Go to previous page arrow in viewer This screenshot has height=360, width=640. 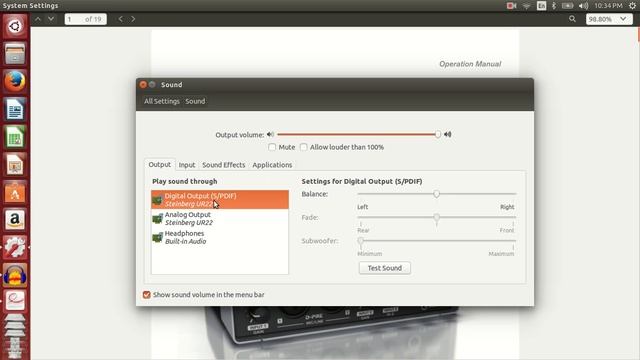click(x=38, y=19)
